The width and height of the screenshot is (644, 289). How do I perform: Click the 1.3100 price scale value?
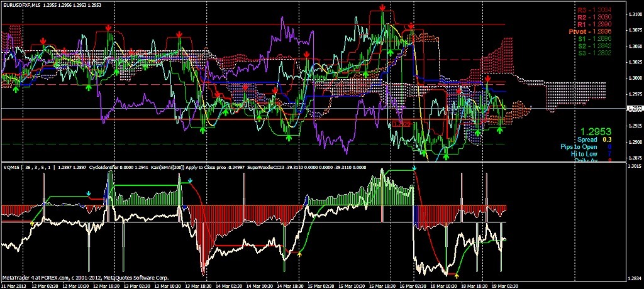click(x=635, y=14)
